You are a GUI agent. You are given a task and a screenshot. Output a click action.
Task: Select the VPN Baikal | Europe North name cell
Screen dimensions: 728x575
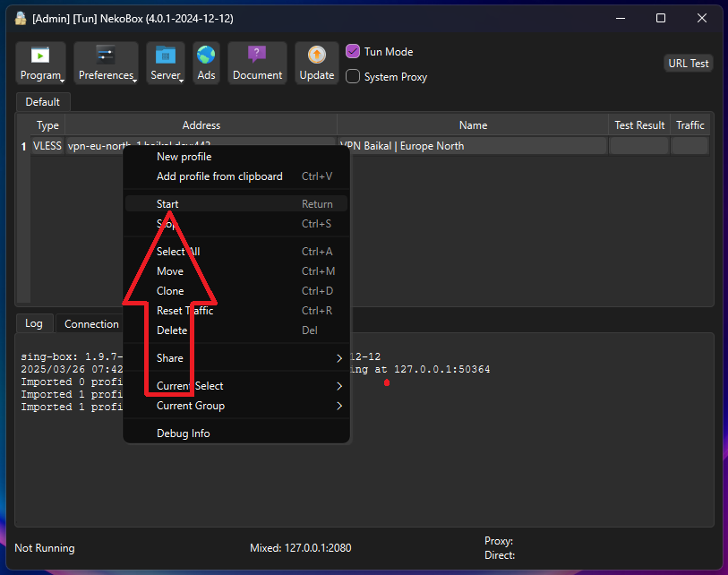[473, 146]
